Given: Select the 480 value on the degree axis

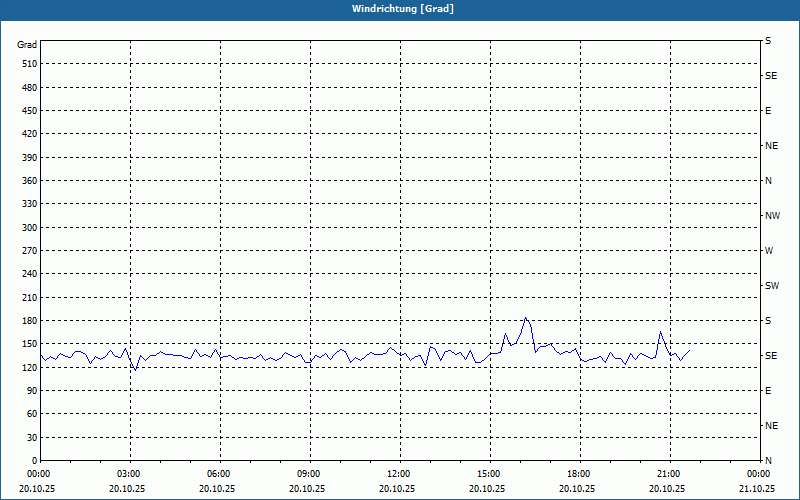Looking at the screenshot, I should [30, 87].
